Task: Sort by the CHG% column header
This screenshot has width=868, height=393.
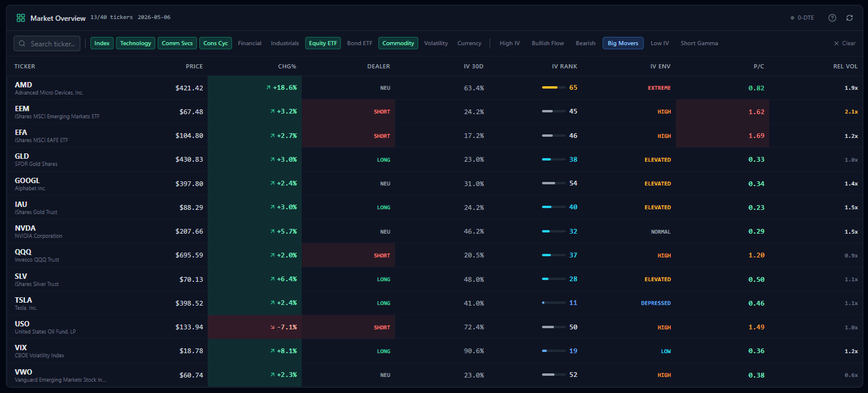Action: tap(287, 67)
